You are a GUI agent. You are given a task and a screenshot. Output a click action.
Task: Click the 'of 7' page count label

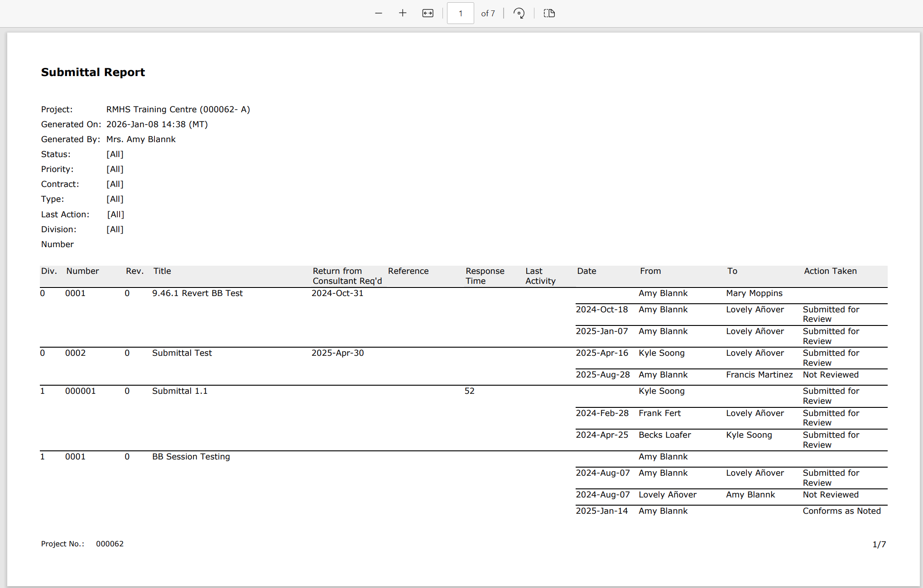tap(488, 14)
